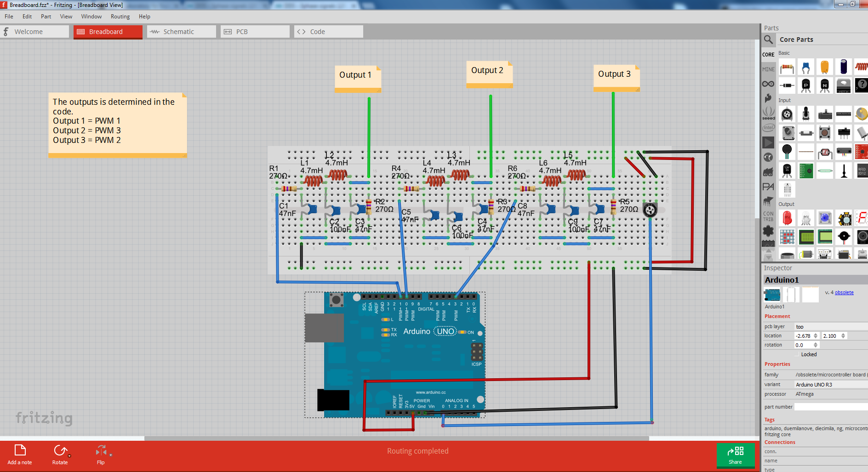The height and width of the screenshot is (472, 868).
Task: Click the Add a note tool
Action: pos(20,455)
